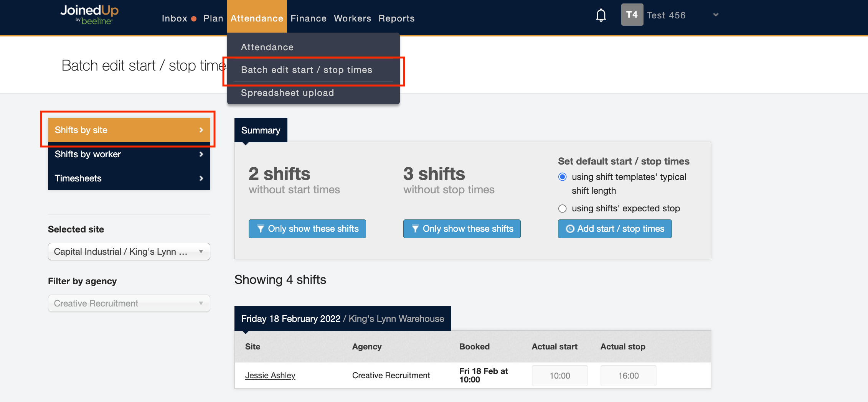Select using shifts' expected stop option
868x402 pixels.
562,209
